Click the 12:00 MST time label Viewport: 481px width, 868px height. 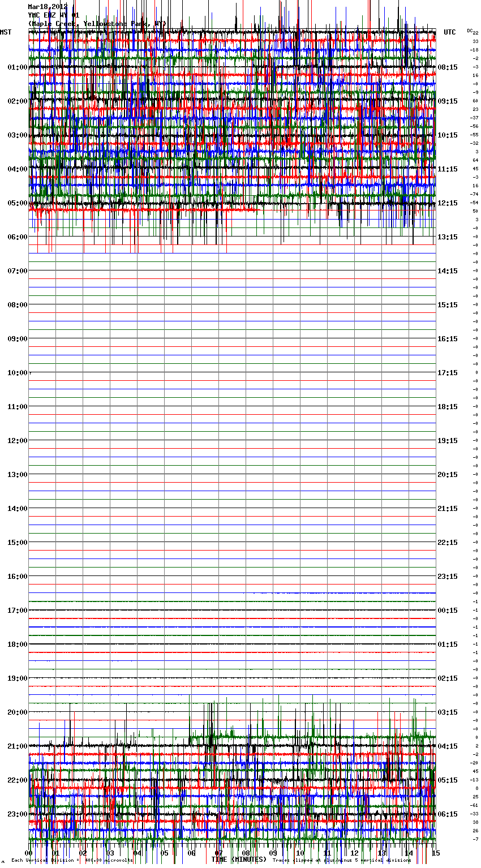pyautogui.click(x=18, y=441)
